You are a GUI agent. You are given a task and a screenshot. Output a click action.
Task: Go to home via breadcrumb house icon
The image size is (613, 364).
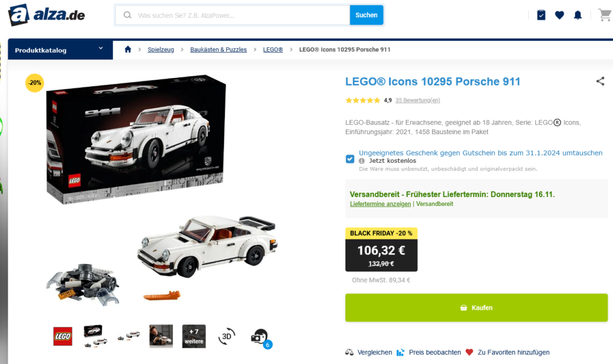[128, 49]
